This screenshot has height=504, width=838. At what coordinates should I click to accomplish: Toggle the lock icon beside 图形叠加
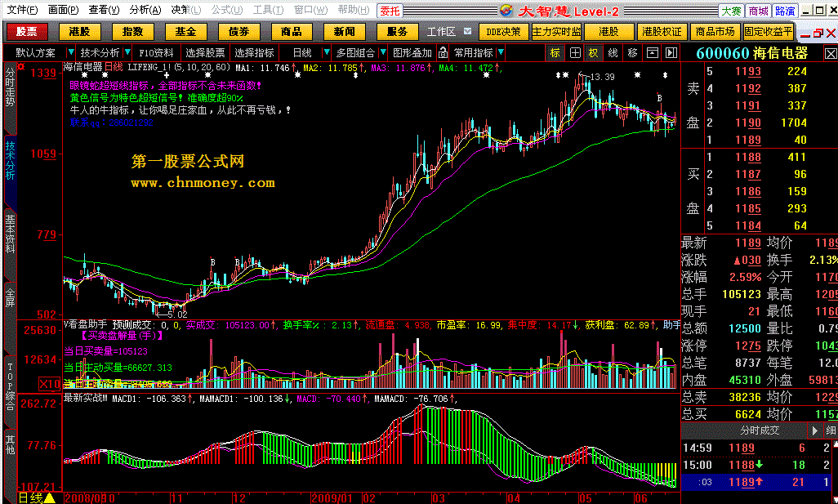coord(443,53)
